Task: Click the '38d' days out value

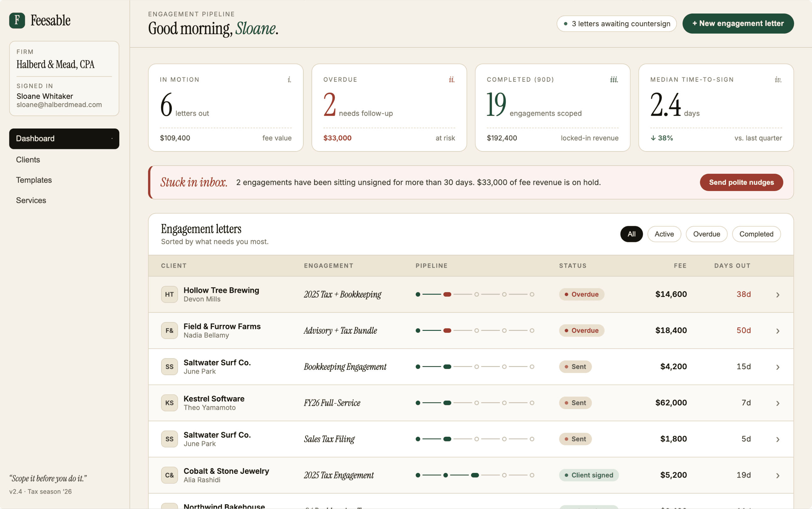Action: coord(744,294)
